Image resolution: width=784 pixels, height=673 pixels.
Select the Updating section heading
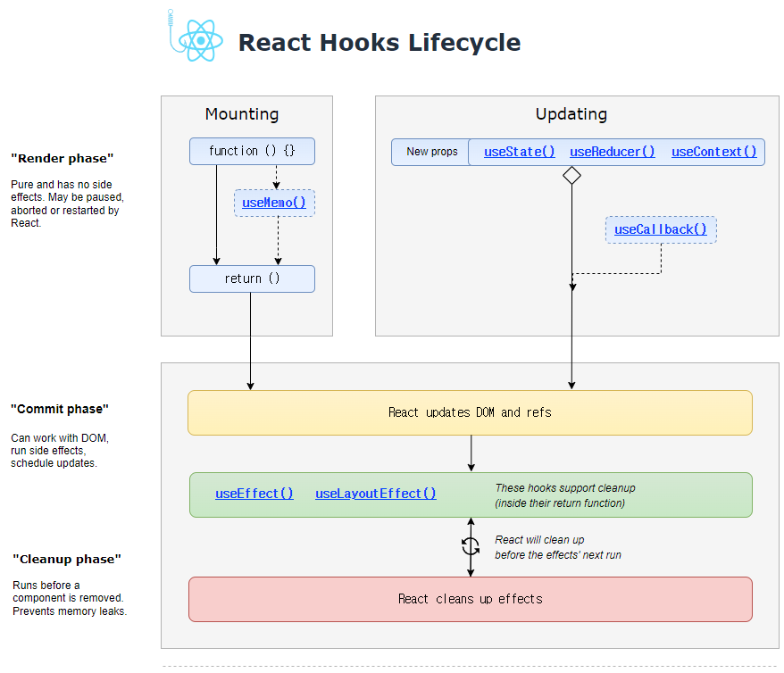coord(571,114)
